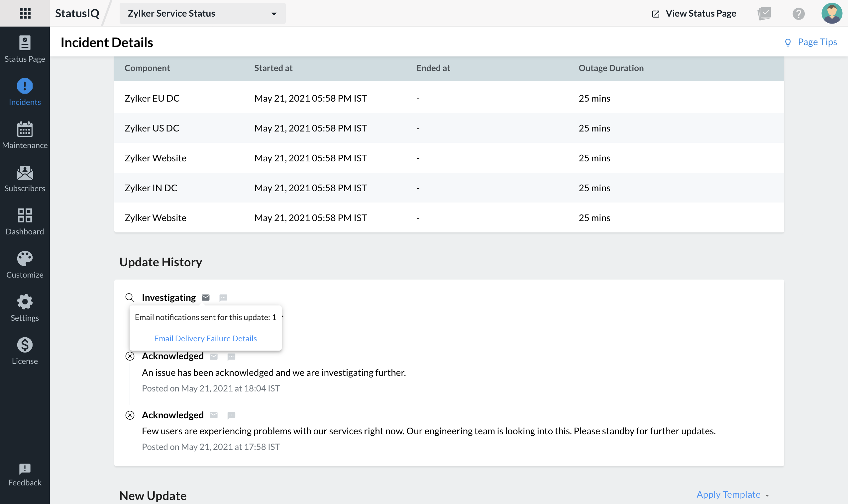Click the Zylker EU DC table row

[x=449, y=98]
